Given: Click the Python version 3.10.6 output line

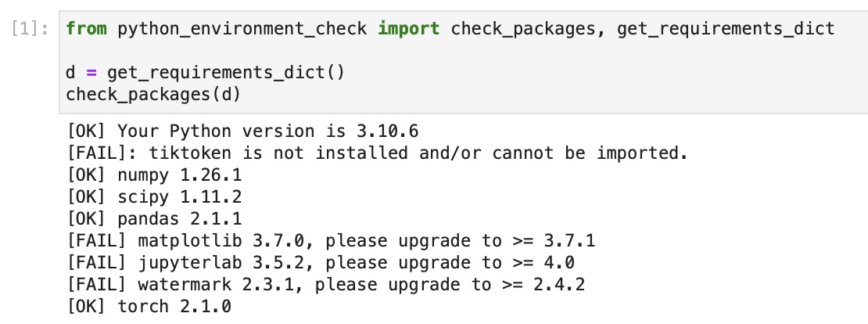Looking at the screenshot, I should pyautogui.click(x=248, y=131).
